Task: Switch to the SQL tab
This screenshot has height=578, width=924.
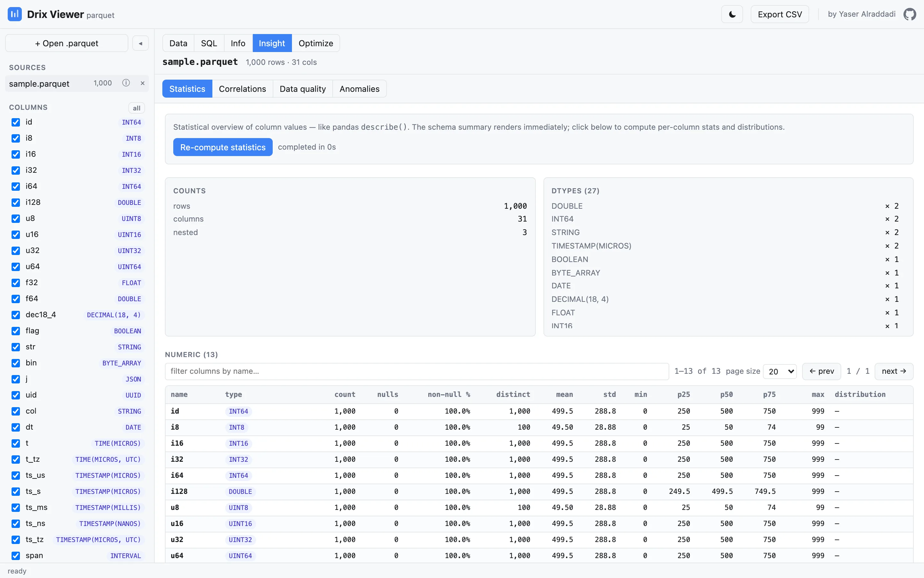Action: [209, 43]
